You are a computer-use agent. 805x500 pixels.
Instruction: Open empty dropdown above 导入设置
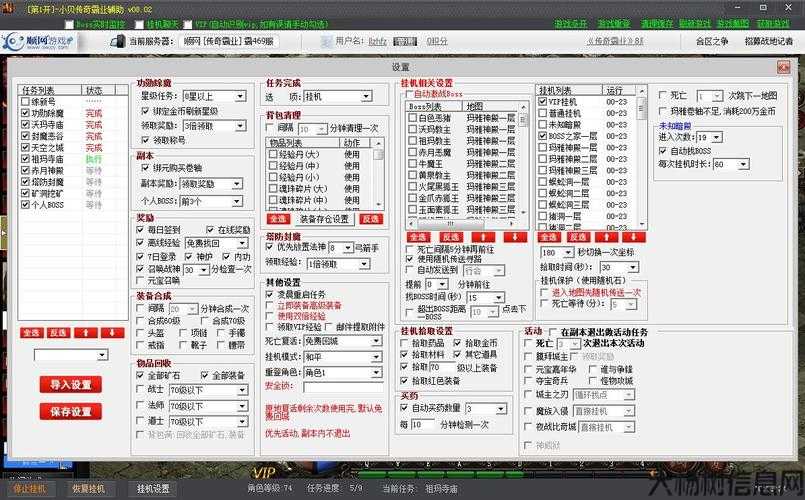click(x=71, y=355)
